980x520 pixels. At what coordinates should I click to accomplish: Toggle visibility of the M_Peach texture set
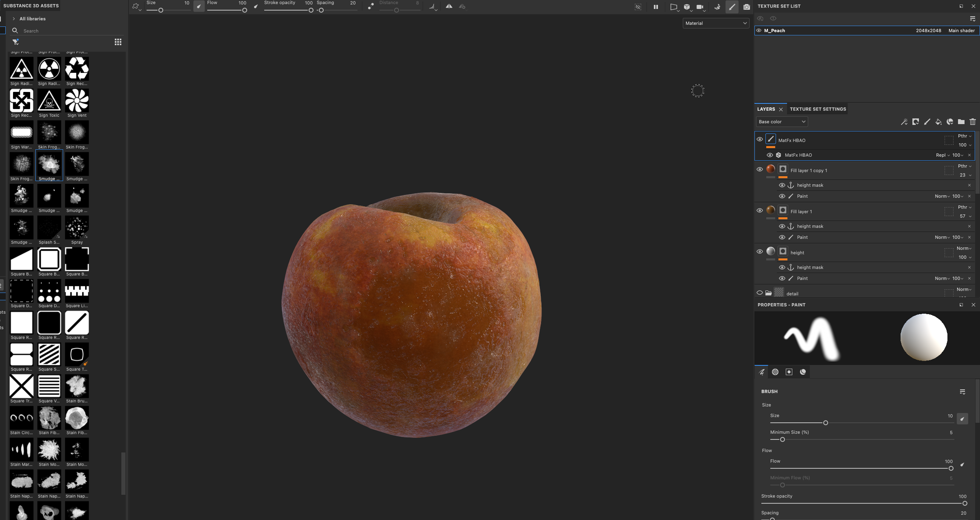759,31
